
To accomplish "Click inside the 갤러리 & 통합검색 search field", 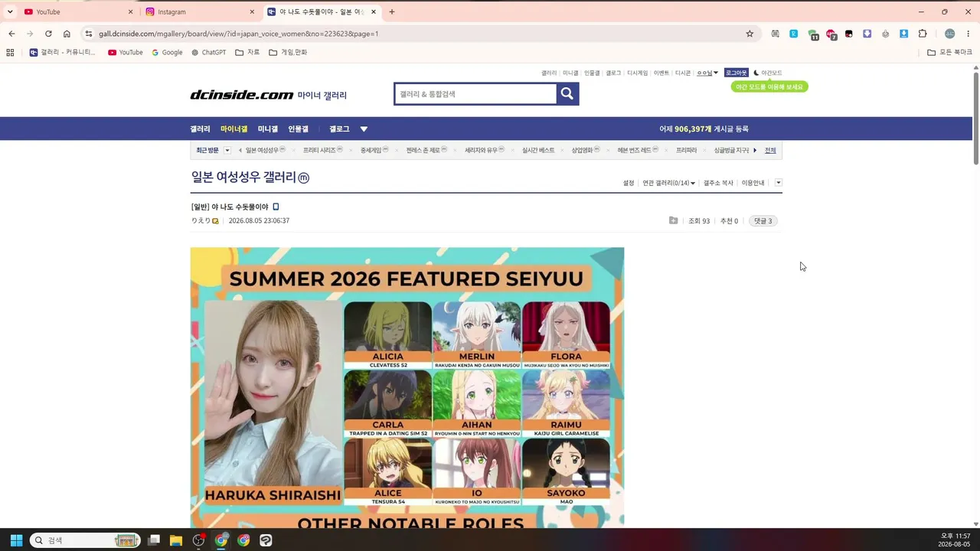I will pyautogui.click(x=475, y=93).
